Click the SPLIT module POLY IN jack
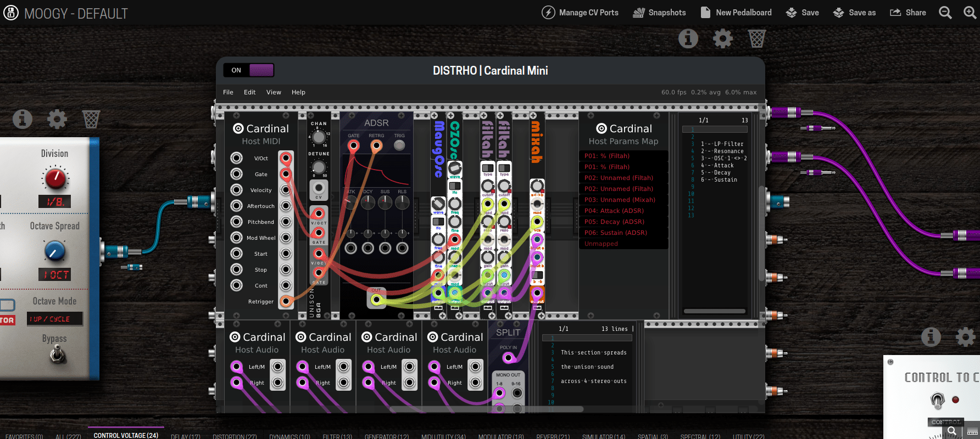 [x=508, y=358]
